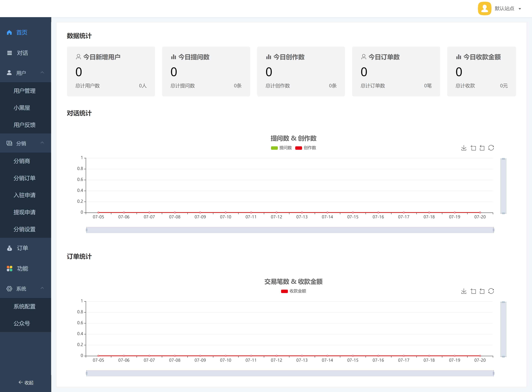532x392 pixels.
Task: Toggle the 提问数 series in the legend
Action: point(281,148)
